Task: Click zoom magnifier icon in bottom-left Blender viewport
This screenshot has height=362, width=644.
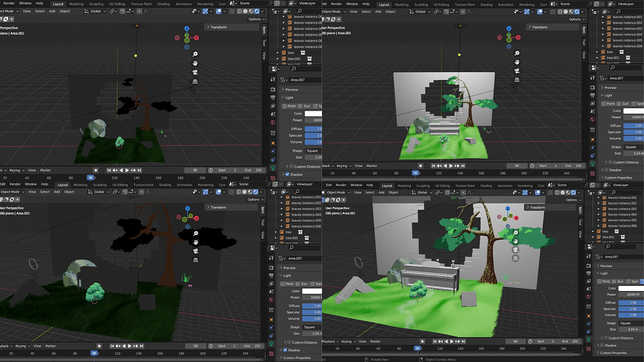Action: pos(196,233)
